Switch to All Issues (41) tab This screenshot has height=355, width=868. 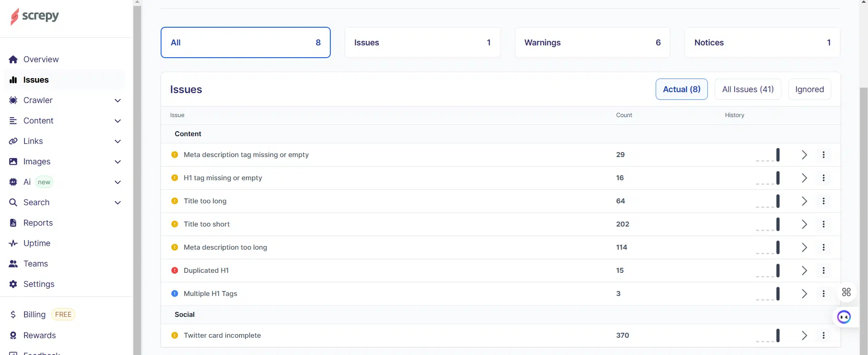point(748,89)
